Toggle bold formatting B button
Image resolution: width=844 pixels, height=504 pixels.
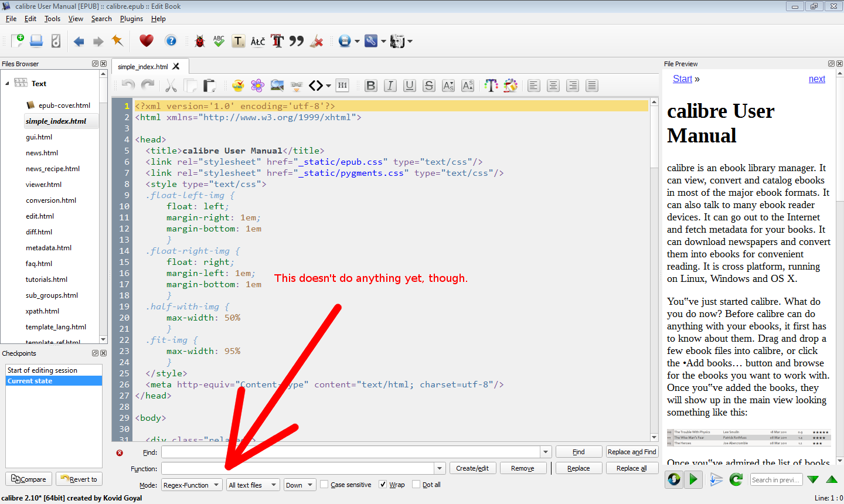point(370,86)
